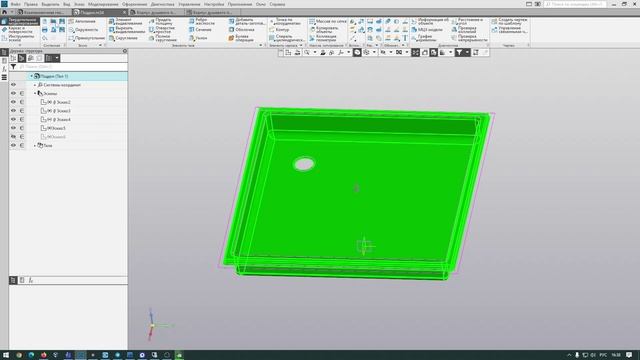Screen dimensions: 640x360
Task: Click the Add blank part tool
Action: [x=247, y=21]
